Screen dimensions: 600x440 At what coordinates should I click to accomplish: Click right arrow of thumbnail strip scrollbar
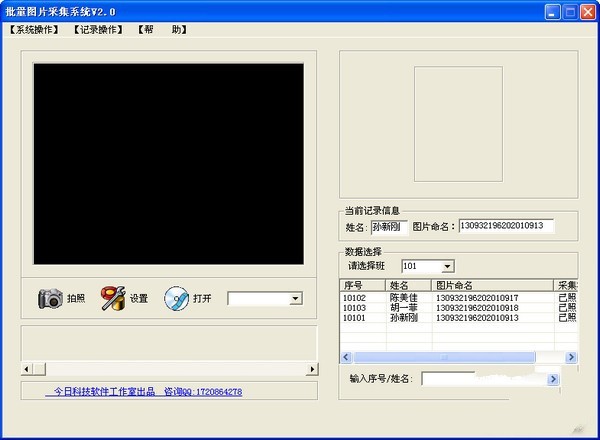click(x=312, y=369)
